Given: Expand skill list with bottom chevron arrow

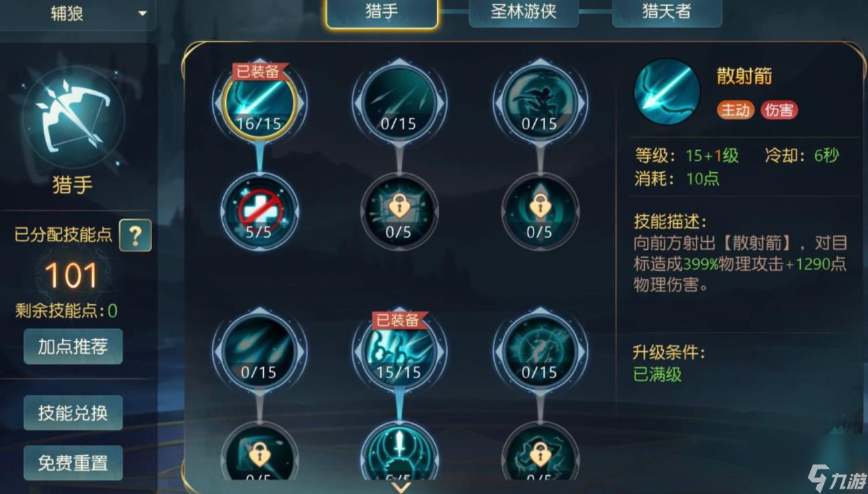Looking at the screenshot, I should pos(400,487).
